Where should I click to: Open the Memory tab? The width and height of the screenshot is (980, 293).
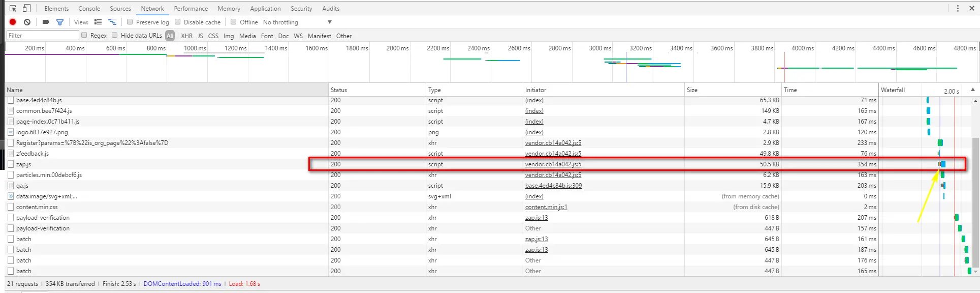tap(229, 9)
